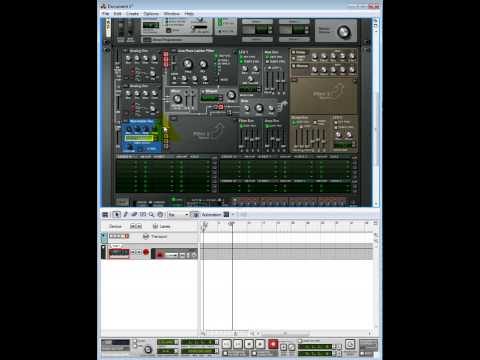This screenshot has width=480, height=360.
Task: Select the Eraser tool in sequencer toolbar
Action: pyautogui.click(x=134, y=215)
